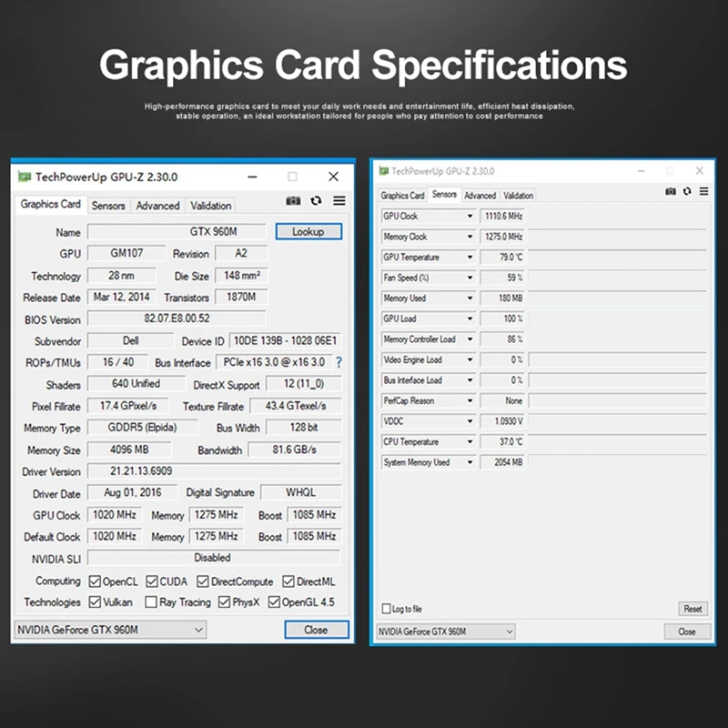This screenshot has width=728, height=728.
Task: Click the Video Engine Load graph bar
Action: coord(618,359)
